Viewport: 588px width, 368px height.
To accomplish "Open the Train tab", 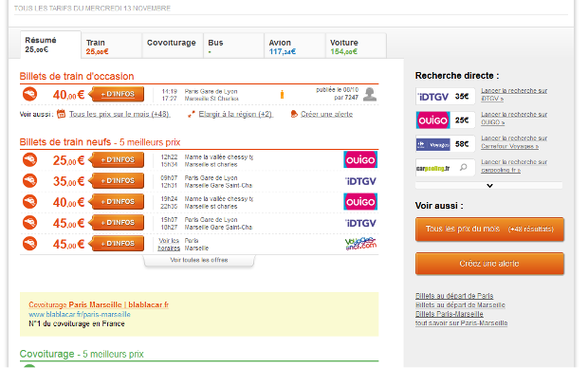I will (111, 46).
